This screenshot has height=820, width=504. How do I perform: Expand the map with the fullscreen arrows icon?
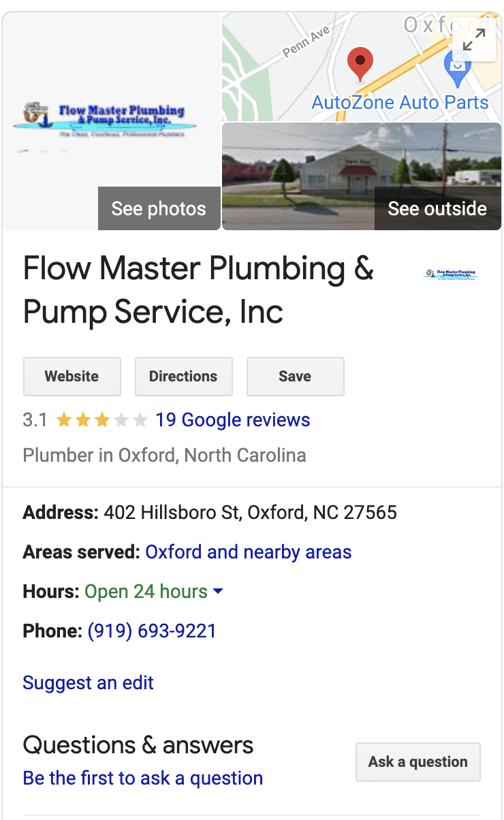[473, 41]
